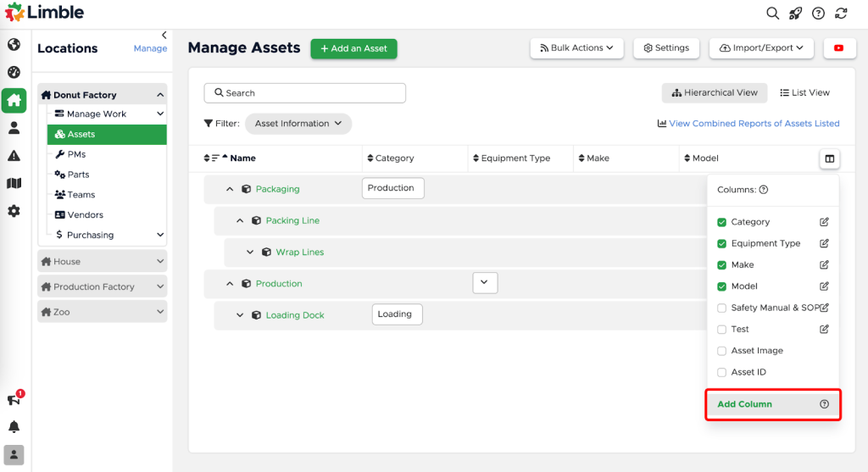
Task: Enable the Safety Manual & SOP checkbox
Action: click(722, 308)
